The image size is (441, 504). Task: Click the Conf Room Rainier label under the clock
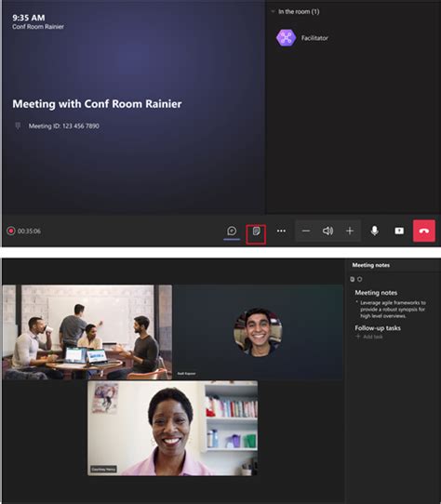(38, 27)
